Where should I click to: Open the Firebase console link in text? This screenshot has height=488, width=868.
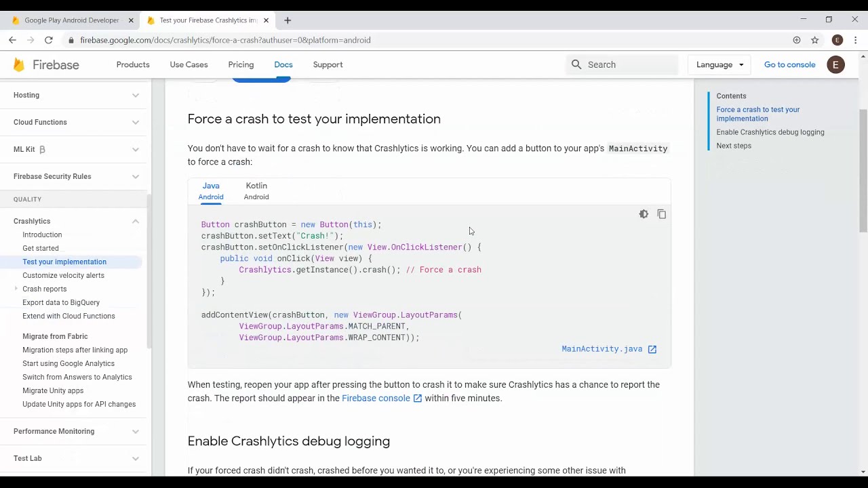click(x=376, y=399)
